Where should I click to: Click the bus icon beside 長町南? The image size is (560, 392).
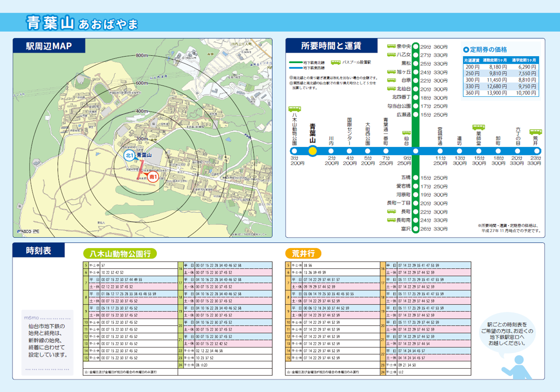[391, 220]
